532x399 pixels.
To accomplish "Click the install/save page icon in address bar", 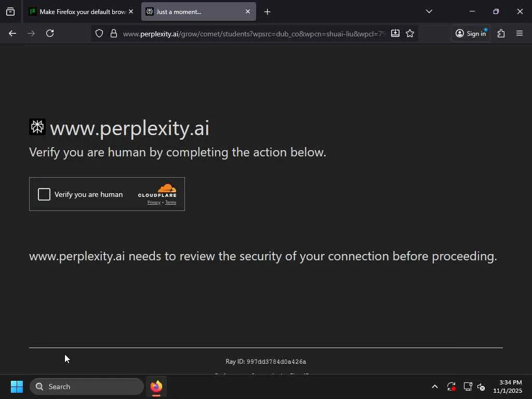I will [x=395, y=33].
